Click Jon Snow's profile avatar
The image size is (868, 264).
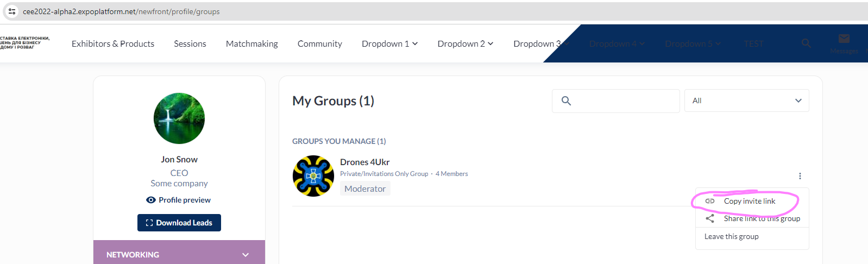tap(179, 118)
